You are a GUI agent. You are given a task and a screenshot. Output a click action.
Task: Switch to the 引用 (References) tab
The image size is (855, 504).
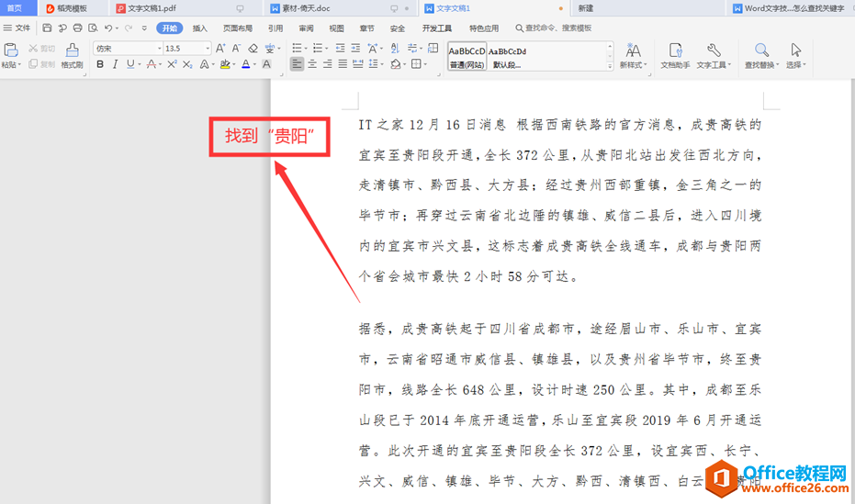[276, 28]
